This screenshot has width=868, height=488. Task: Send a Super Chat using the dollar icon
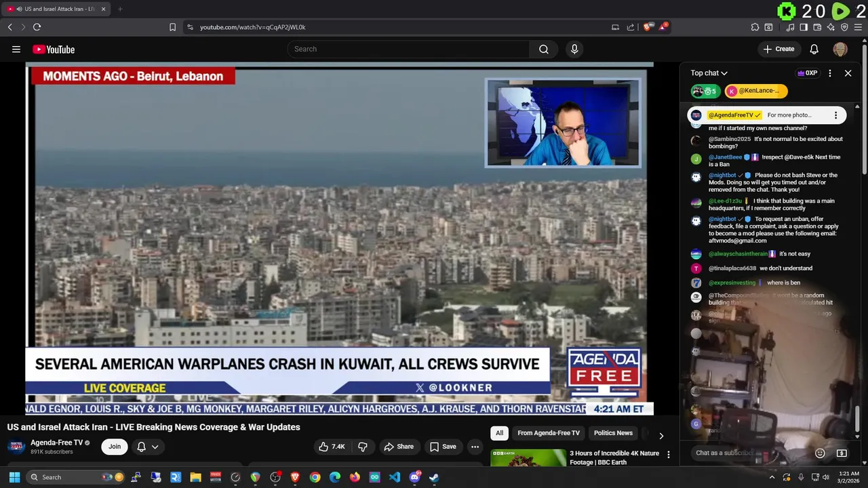(842, 453)
